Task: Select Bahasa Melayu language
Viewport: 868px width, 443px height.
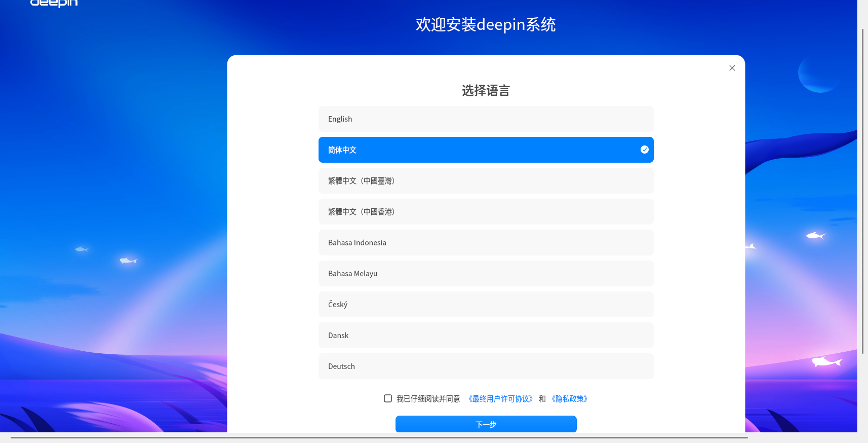Action: (x=486, y=274)
